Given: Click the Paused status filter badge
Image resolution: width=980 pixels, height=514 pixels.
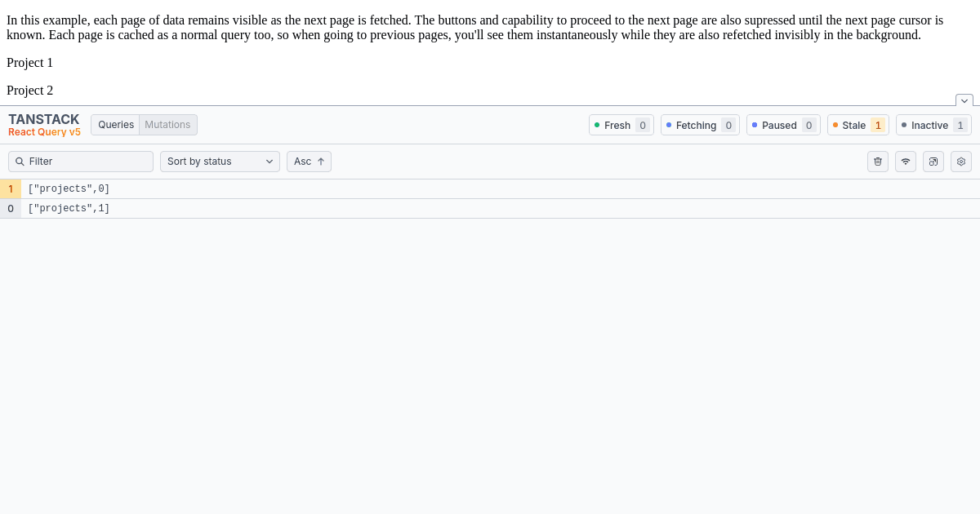Looking at the screenshot, I should coord(783,125).
